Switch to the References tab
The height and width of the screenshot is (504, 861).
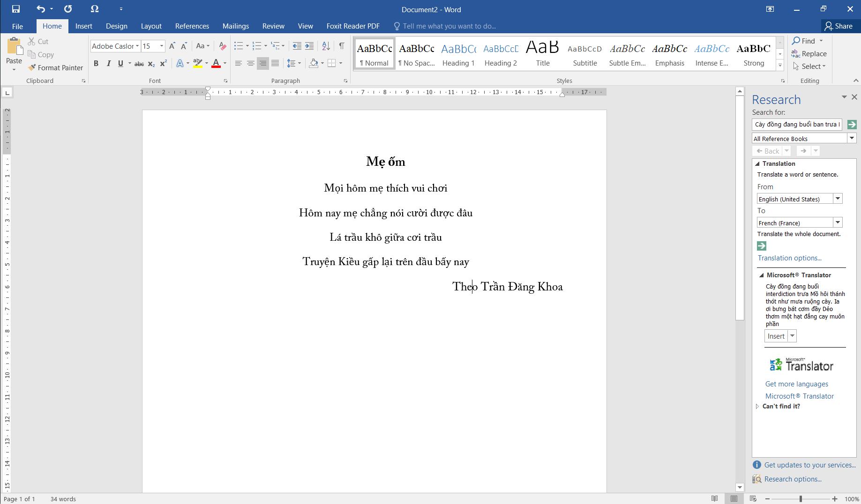click(192, 26)
